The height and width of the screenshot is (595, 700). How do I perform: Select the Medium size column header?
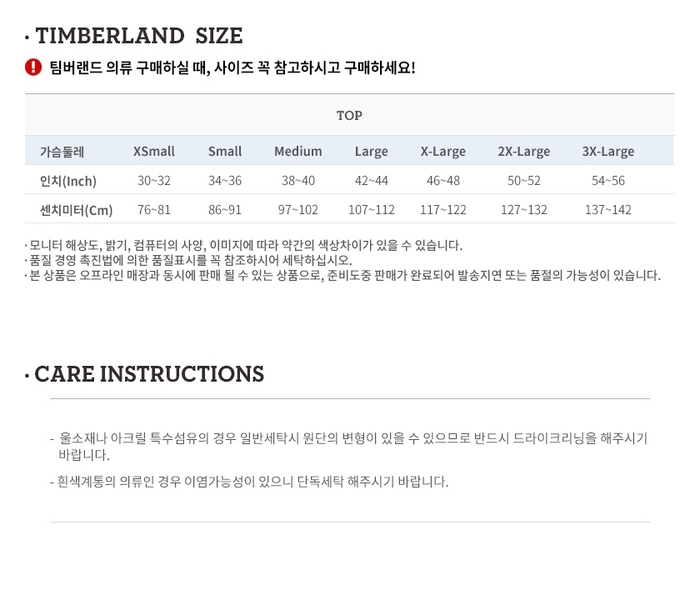(x=298, y=152)
